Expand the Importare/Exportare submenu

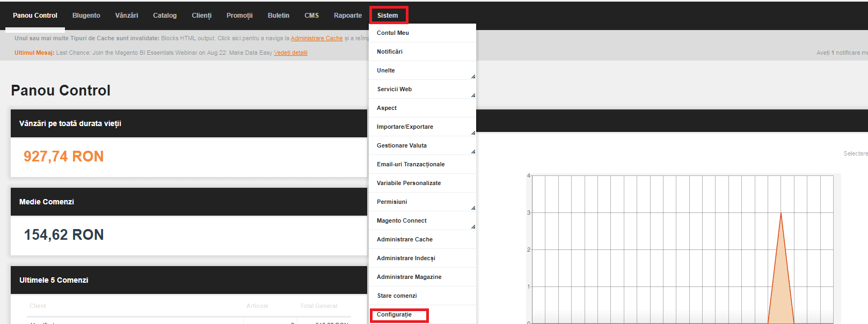pyautogui.click(x=422, y=127)
